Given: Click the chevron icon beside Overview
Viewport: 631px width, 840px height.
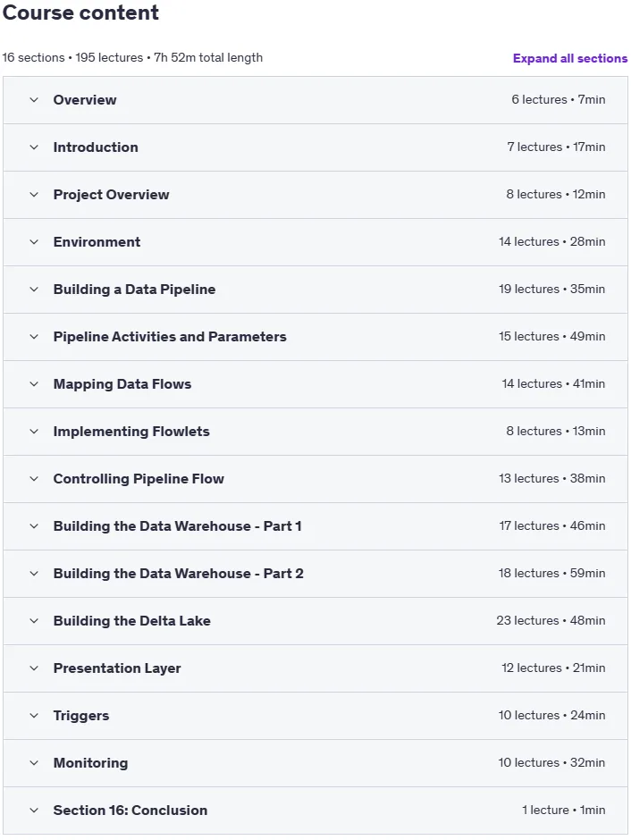Looking at the screenshot, I should tap(34, 100).
